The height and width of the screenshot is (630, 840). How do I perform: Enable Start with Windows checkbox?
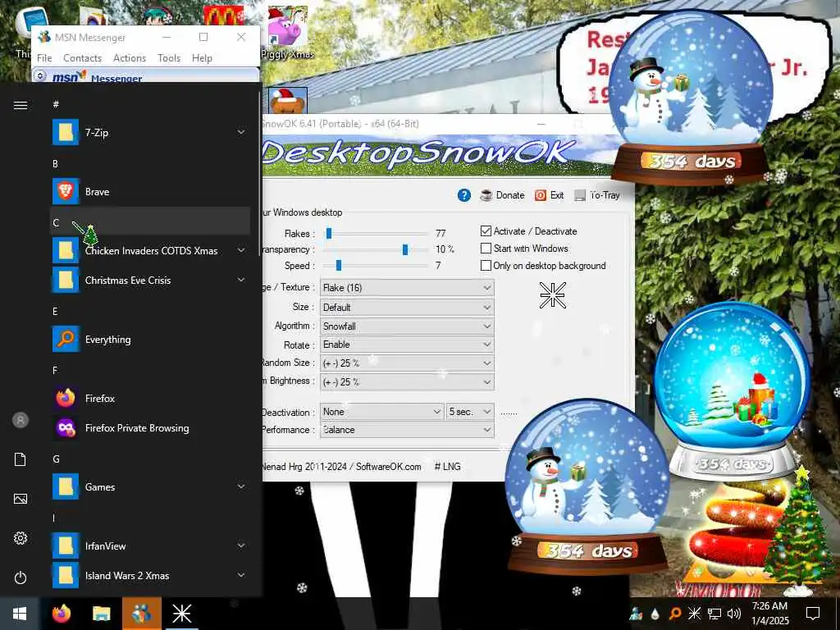(486, 248)
